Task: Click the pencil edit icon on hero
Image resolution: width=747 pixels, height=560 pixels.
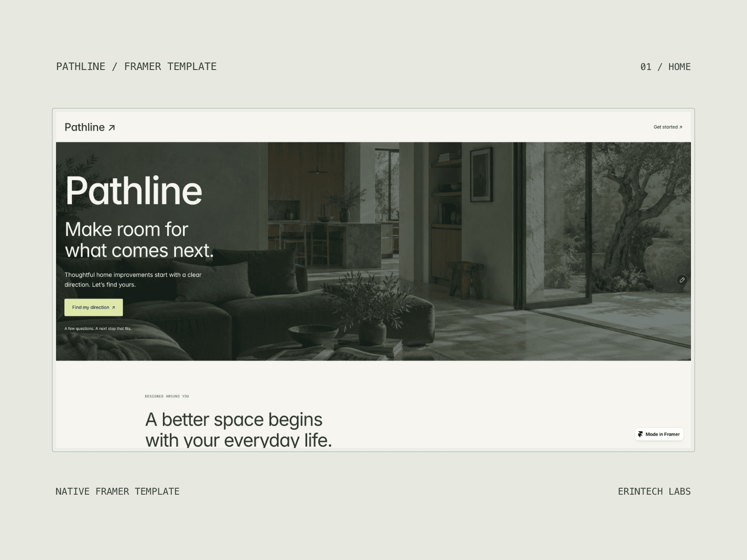Action: click(x=682, y=280)
